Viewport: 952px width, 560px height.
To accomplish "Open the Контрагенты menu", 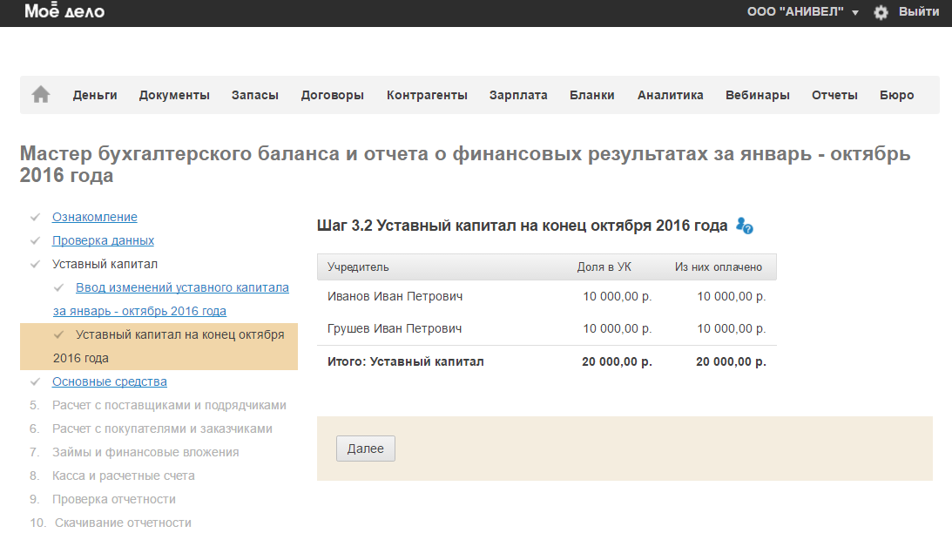I will (427, 95).
